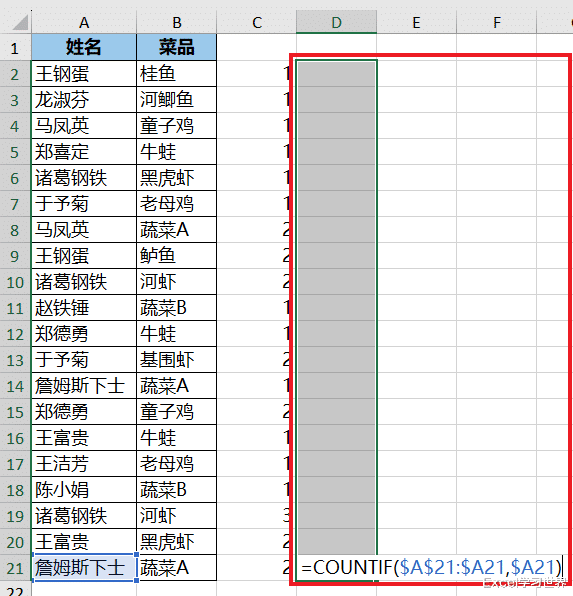Click the Select All corner triangle
Image resolution: width=573 pixels, height=596 pixels.
pyautogui.click(x=20, y=22)
